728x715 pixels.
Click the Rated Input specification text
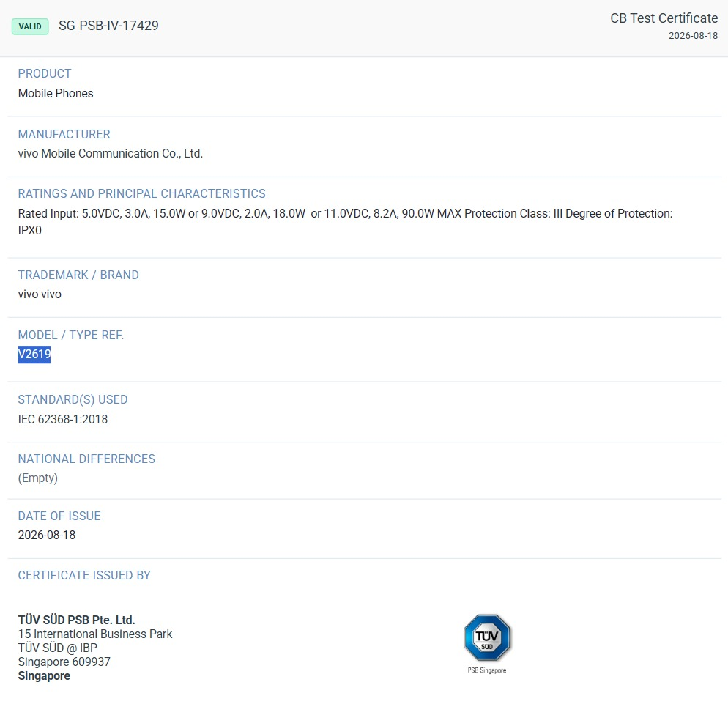(345, 222)
